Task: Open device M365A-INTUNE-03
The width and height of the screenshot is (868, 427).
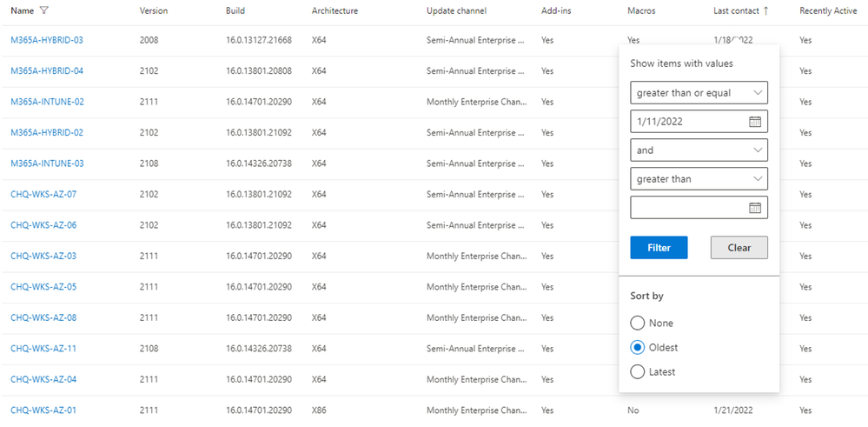Action: pyautogui.click(x=48, y=163)
